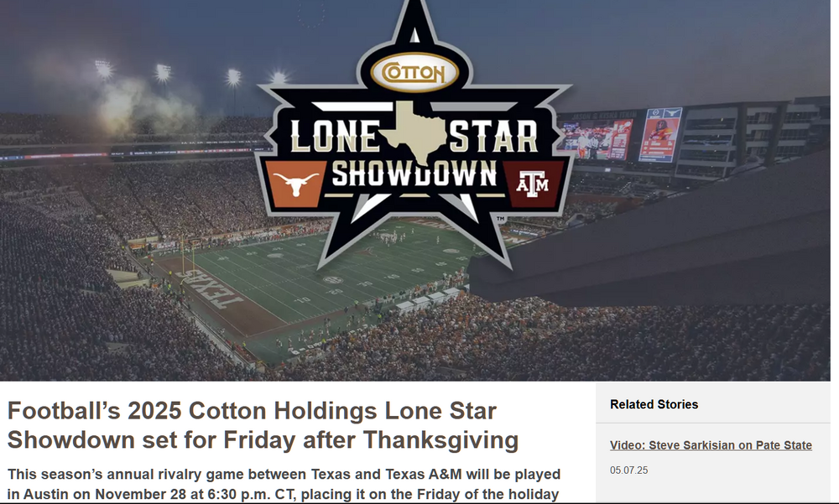The image size is (839, 504).
Task: Click the trademark symbol beside the star
Action: (x=501, y=219)
